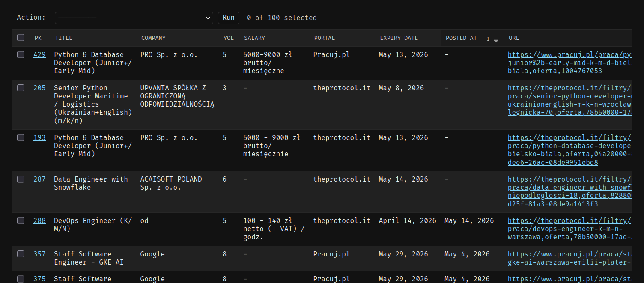Check the row for PK 357

tap(21, 254)
